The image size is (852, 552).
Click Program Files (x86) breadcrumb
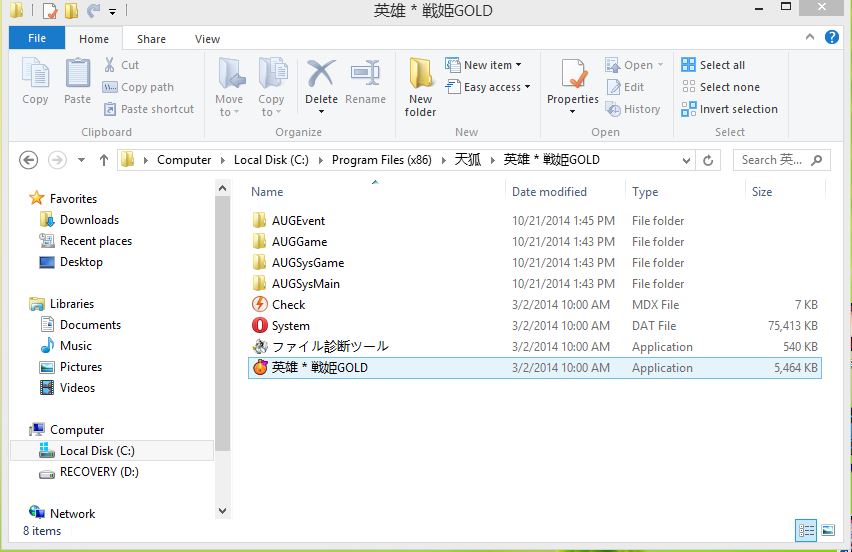[381, 160]
